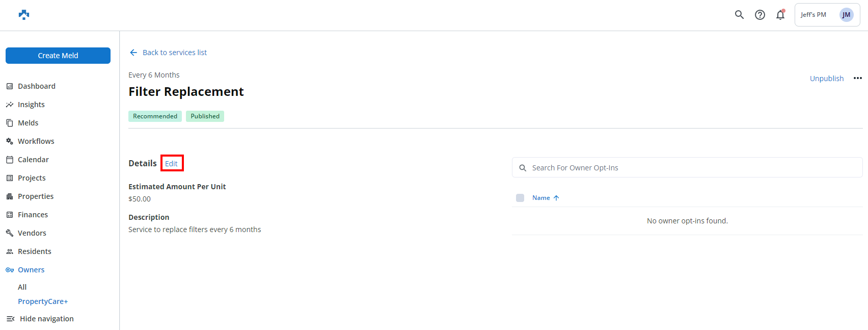Viewport: 868px width, 330px height.
Task: Click the JM user avatar
Action: tap(846, 15)
